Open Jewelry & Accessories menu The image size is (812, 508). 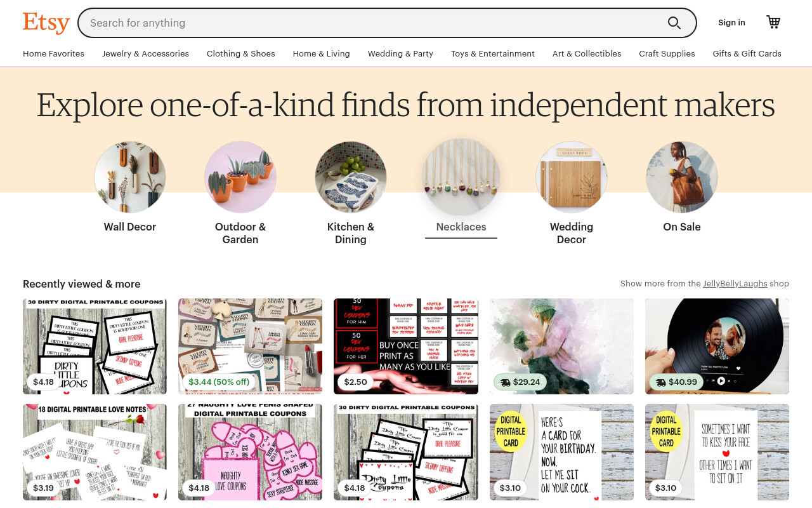145,54
